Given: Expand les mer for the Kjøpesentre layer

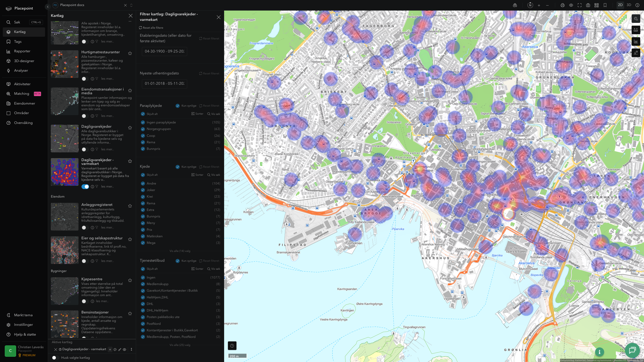Looking at the screenshot, I should coord(102,301).
